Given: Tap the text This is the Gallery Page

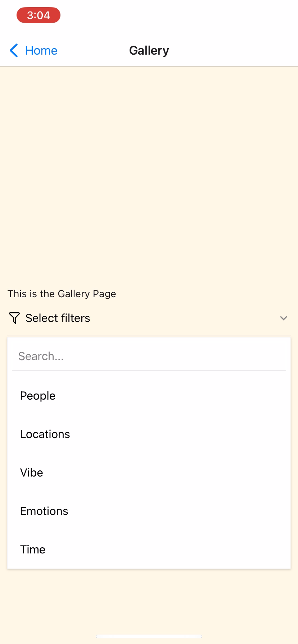Looking at the screenshot, I should tap(62, 294).
